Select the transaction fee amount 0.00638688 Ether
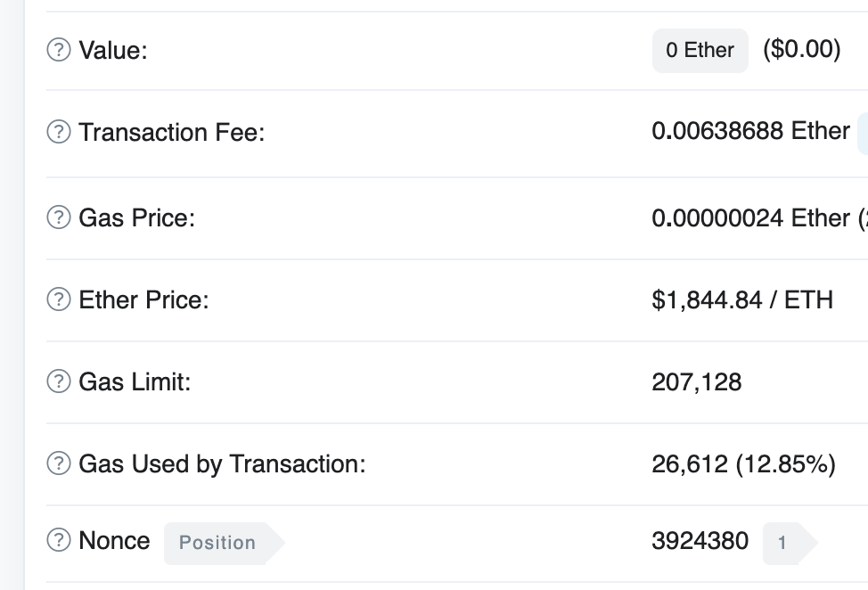 (x=750, y=131)
